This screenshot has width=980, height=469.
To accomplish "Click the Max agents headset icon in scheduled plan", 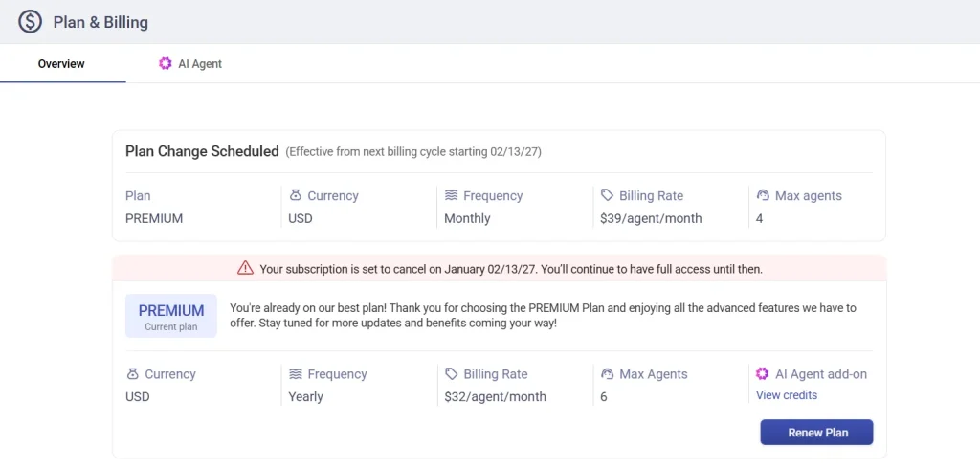I will (763, 195).
